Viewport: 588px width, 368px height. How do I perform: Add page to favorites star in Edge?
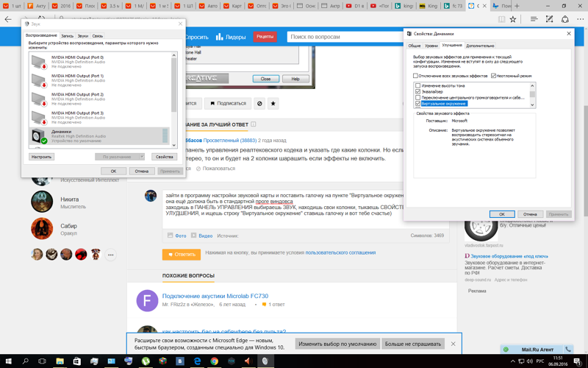513,19
